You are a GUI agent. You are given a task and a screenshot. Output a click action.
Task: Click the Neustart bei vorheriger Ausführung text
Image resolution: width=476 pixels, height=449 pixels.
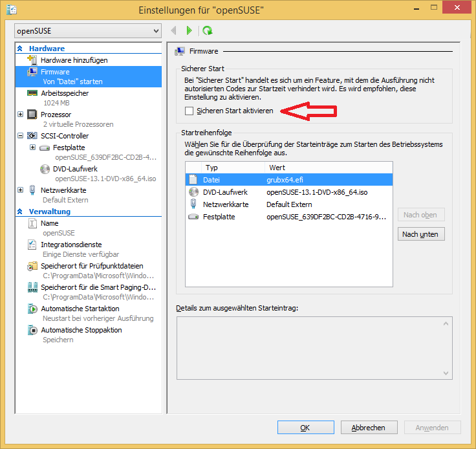click(x=98, y=318)
